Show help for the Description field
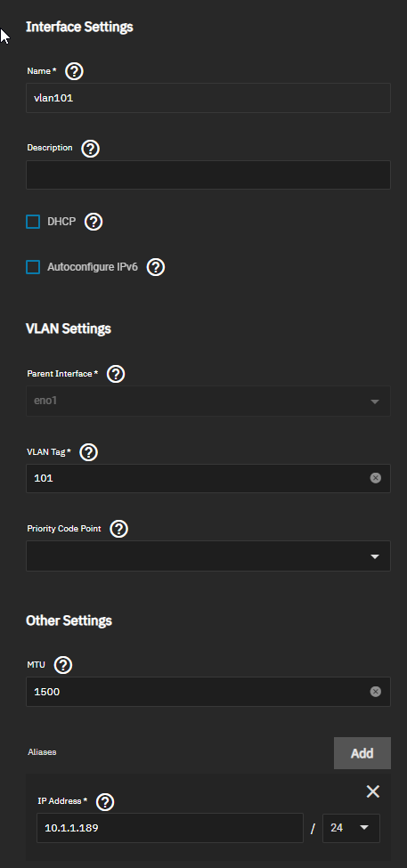The width and height of the screenshot is (407, 868). [x=90, y=149]
